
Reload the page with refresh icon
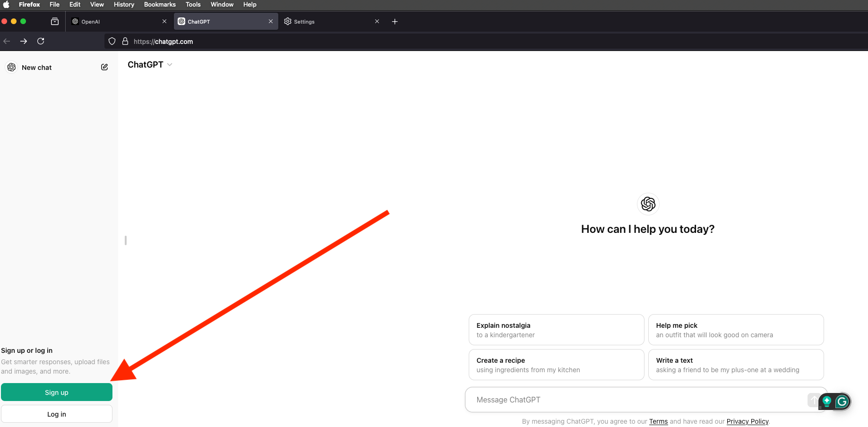pyautogui.click(x=41, y=41)
